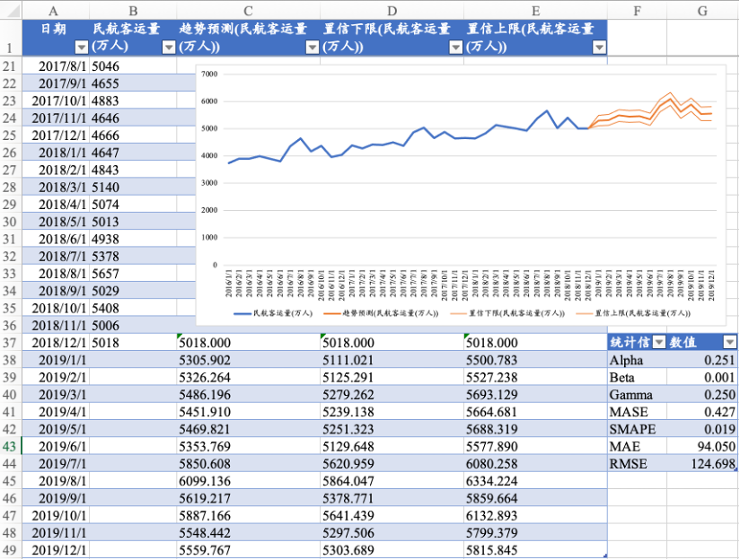740x560 pixels.
Task: Open the 日期 column filter dropdown
Action: [82, 48]
